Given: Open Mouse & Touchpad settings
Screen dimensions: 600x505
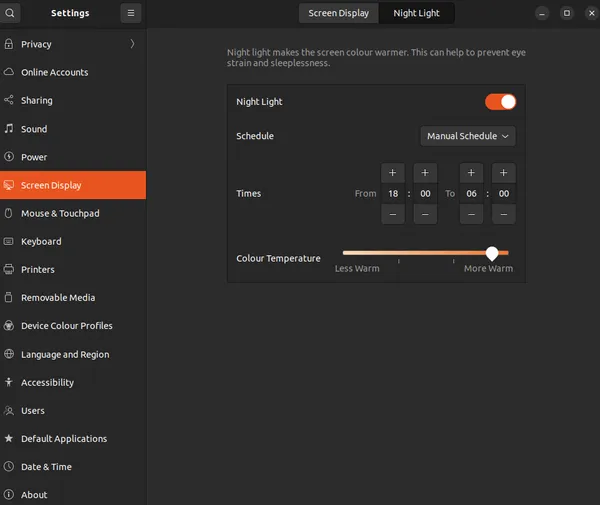Looking at the screenshot, I should point(73,213).
